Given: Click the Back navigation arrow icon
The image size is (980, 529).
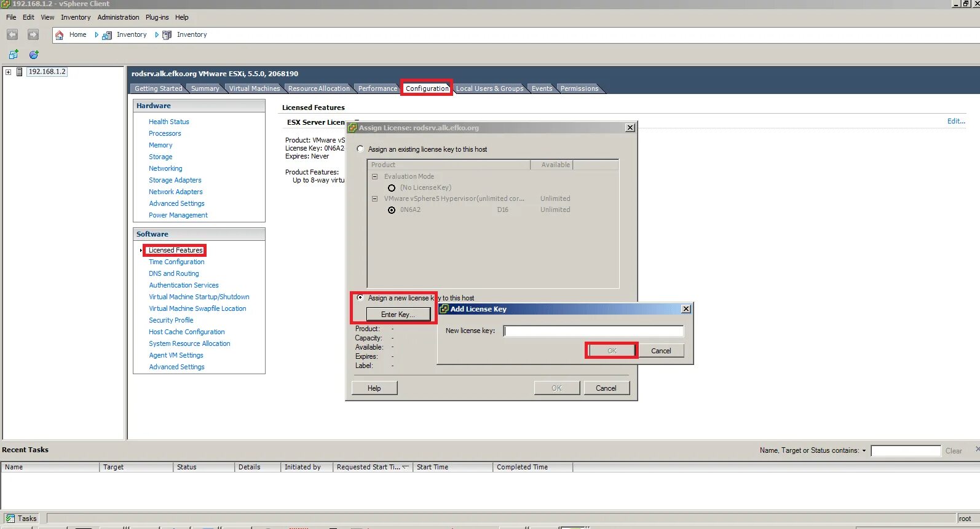Looking at the screenshot, I should click(12, 34).
